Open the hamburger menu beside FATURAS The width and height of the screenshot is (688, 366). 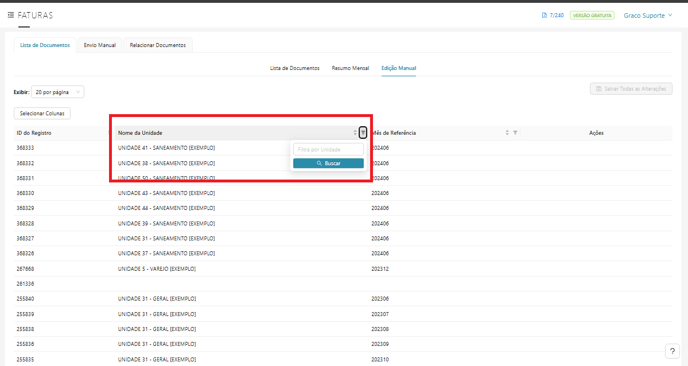pos(11,15)
